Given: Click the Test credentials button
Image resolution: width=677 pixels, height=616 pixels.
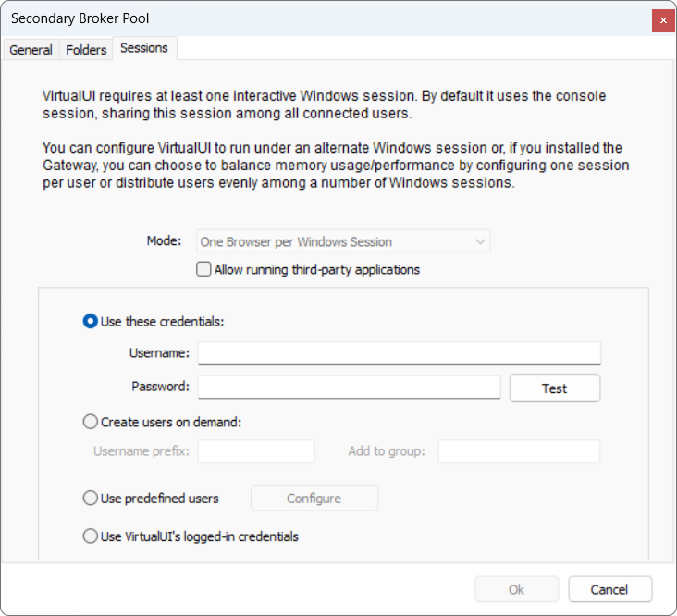Looking at the screenshot, I should coord(554,388).
